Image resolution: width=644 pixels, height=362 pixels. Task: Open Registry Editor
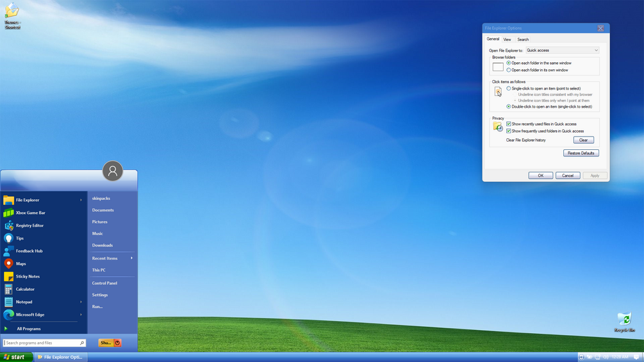[43, 226]
